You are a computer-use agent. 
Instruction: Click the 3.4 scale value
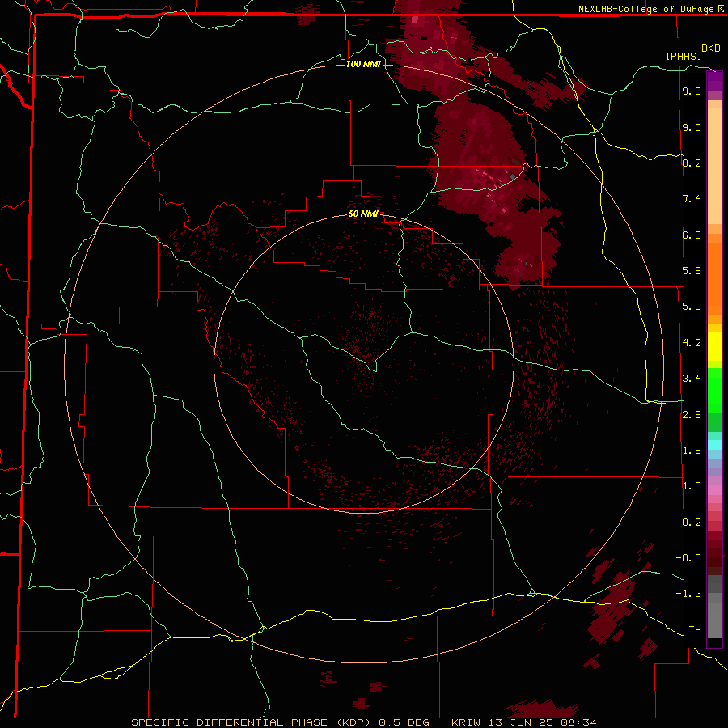click(x=692, y=379)
